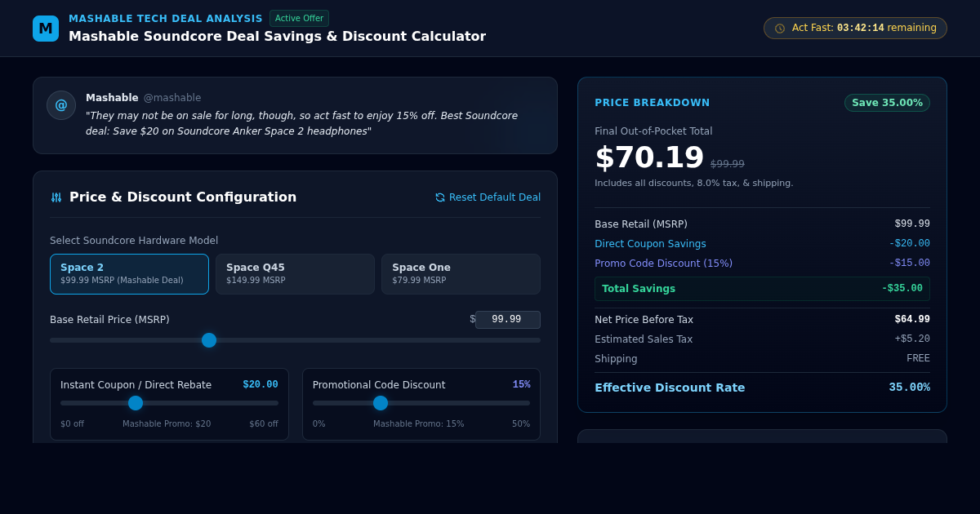
Task: Click the Instant Coupon slider handle
Action: [x=136, y=403]
